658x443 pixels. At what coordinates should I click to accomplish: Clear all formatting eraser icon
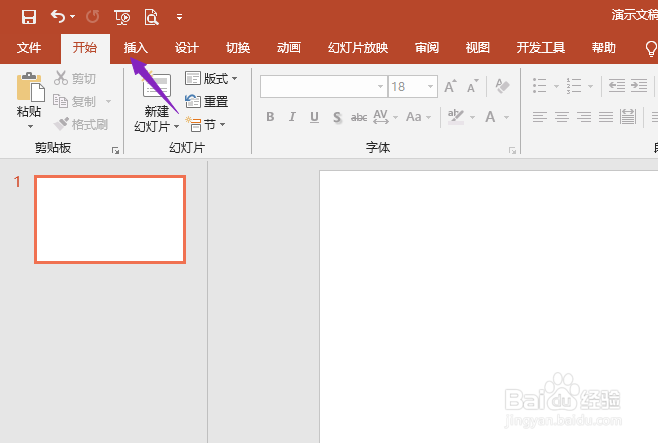coord(502,86)
